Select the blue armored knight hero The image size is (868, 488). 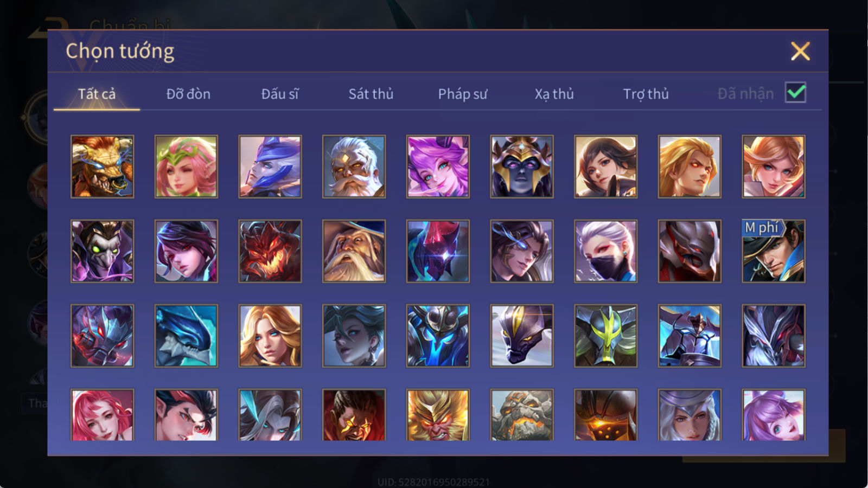(438, 336)
